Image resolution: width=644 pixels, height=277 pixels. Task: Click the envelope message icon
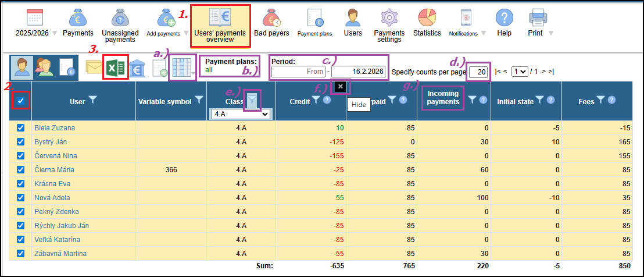(x=94, y=68)
